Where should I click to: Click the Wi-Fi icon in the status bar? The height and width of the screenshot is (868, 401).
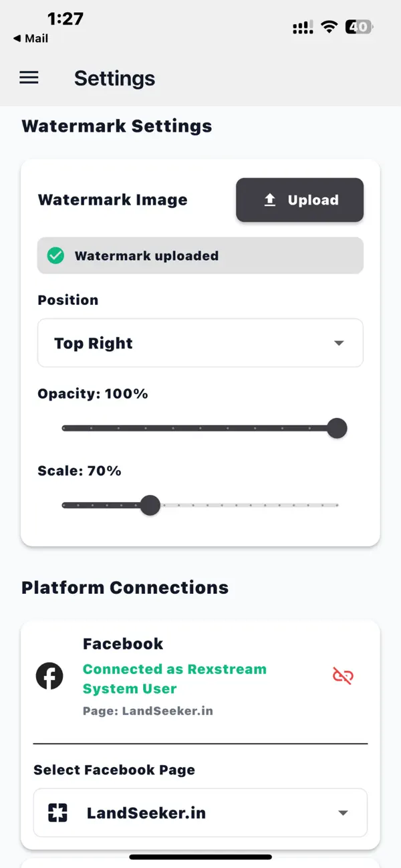click(329, 27)
